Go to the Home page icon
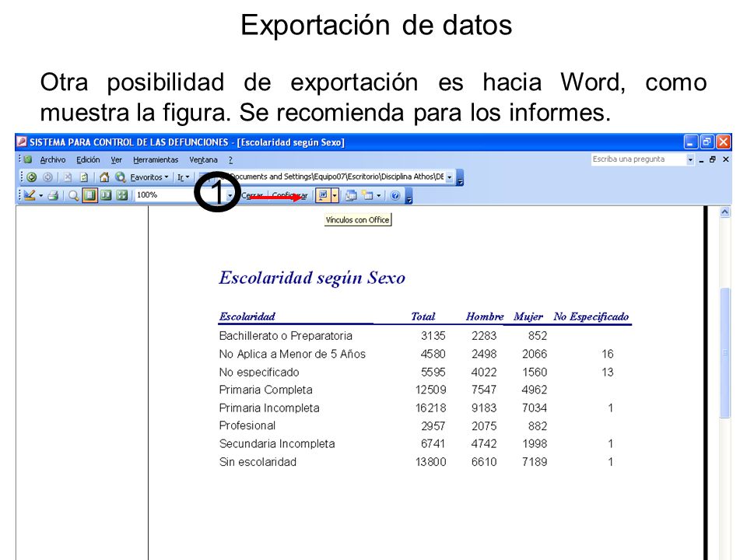 pyautogui.click(x=104, y=177)
